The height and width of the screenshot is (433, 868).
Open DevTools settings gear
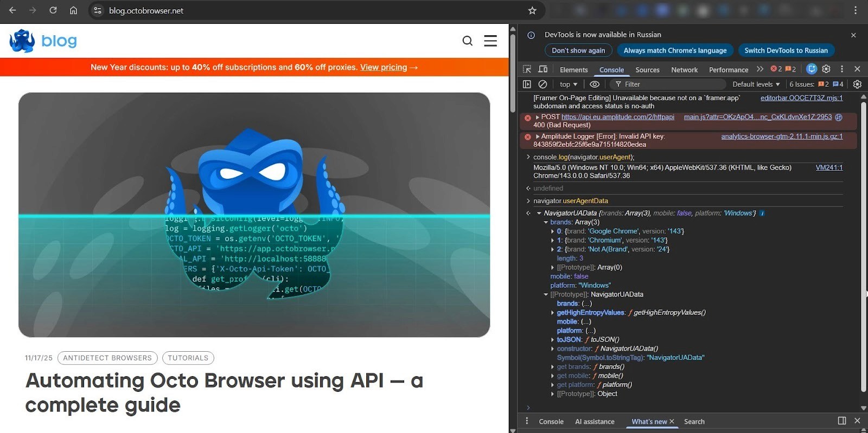click(x=826, y=69)
